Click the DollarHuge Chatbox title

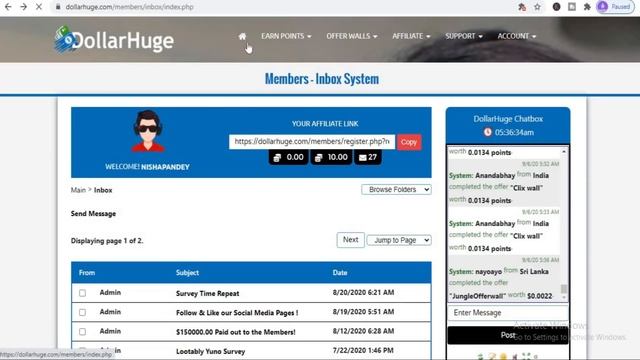pyautogui.click(x=508, y=119)
